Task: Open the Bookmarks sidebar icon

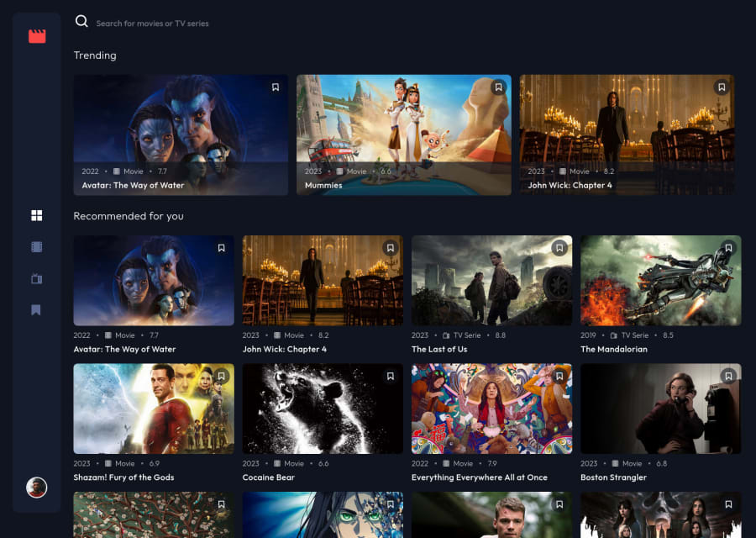Action: [36, 310]
